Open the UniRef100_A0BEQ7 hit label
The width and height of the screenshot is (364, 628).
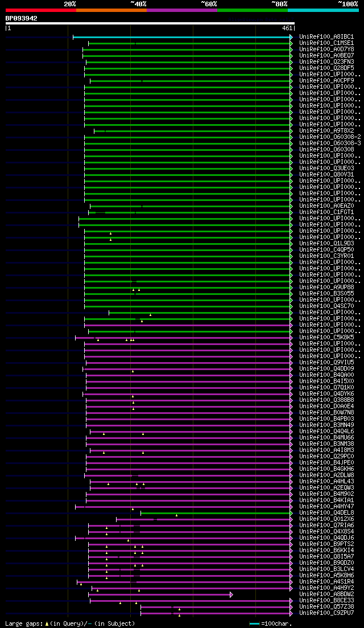coord(326,56)
